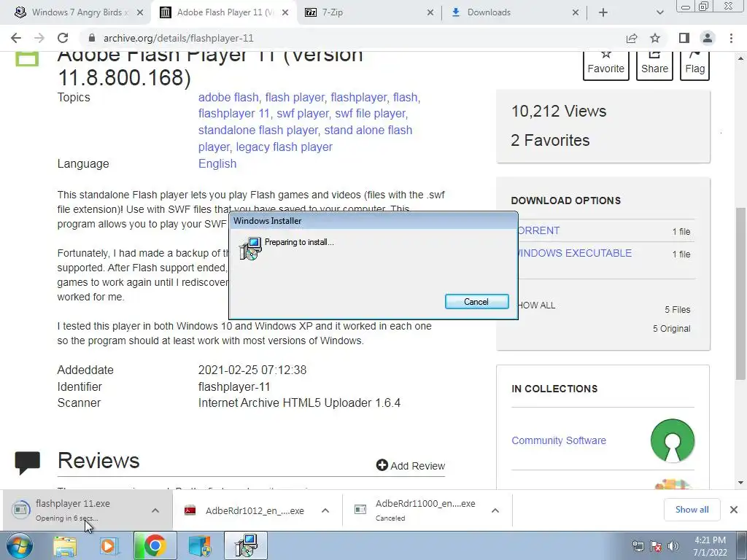Click SHOW ALL download files
This screenshot has width=747, height=560.
click(x=535, y=306)
